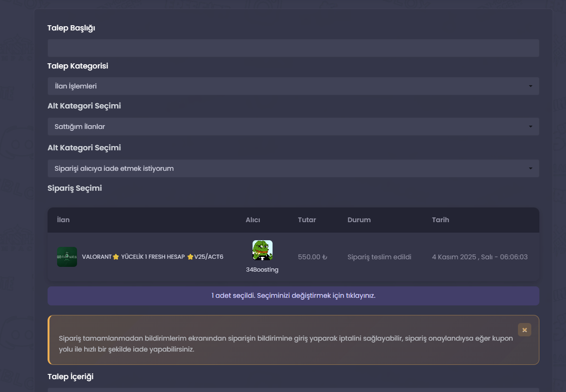Click the Talep Başlığı text field
566x392 pixels.
pos(293,48)
